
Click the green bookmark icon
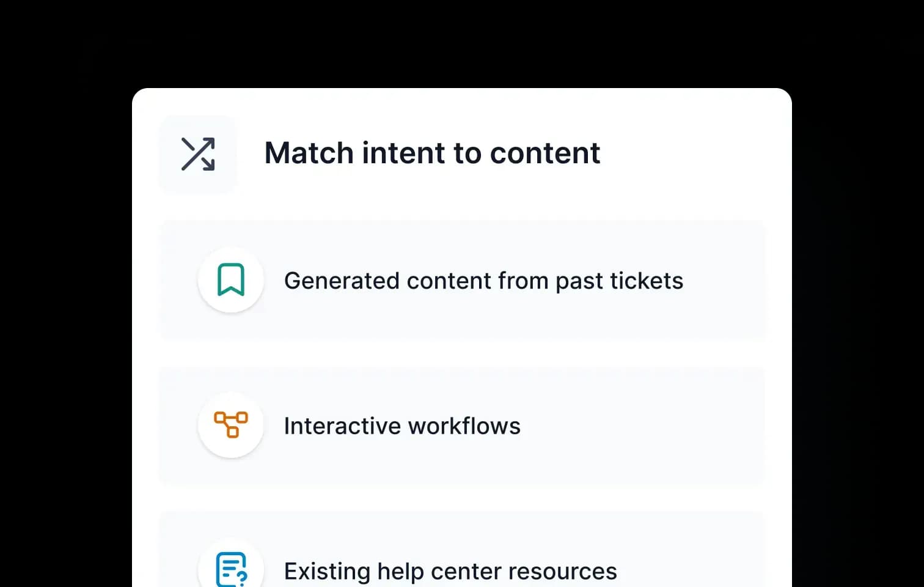[x=231, y=280]
